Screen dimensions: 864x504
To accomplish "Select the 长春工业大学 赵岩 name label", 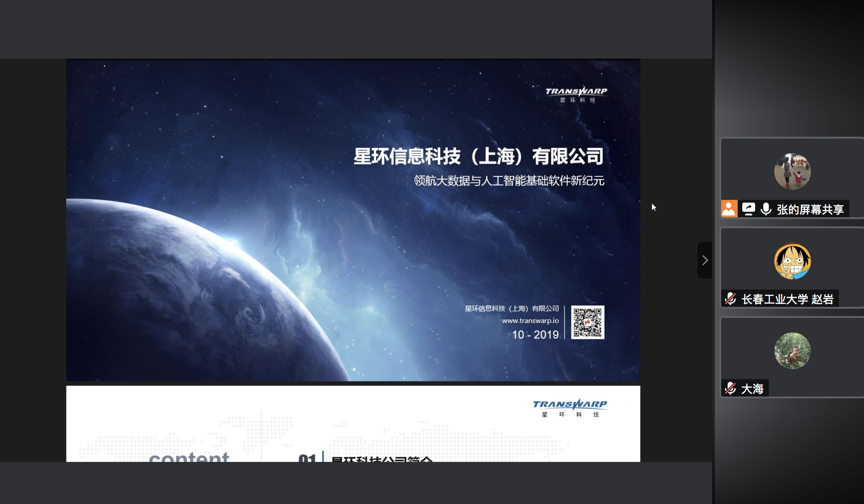I will click(787, 299).
